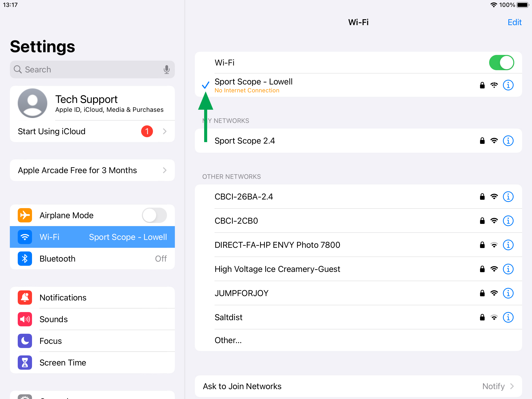The image size is (532, 399).
Task: Open info for CBCI-2CB0 network
Action: coord(508,221)
